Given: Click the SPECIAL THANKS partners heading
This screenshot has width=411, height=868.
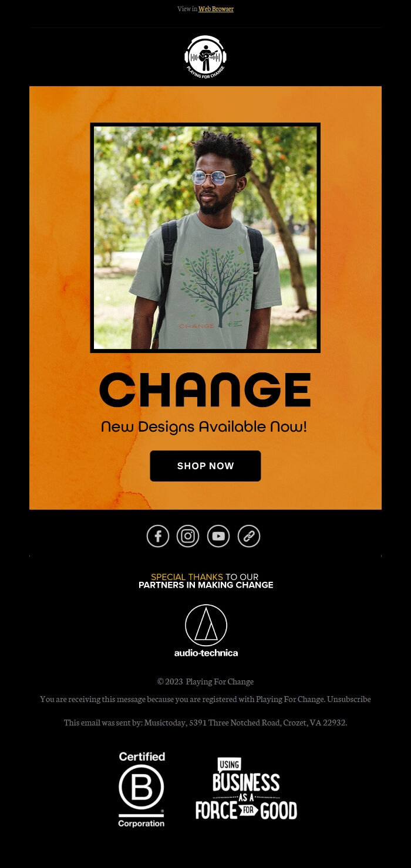Looking at the screenshot, I should (x=206, y=581).
